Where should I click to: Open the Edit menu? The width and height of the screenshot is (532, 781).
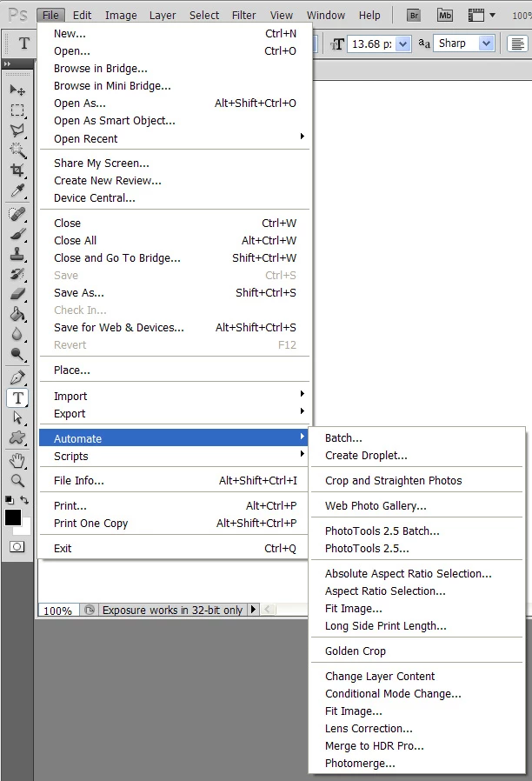coord(82,16)
